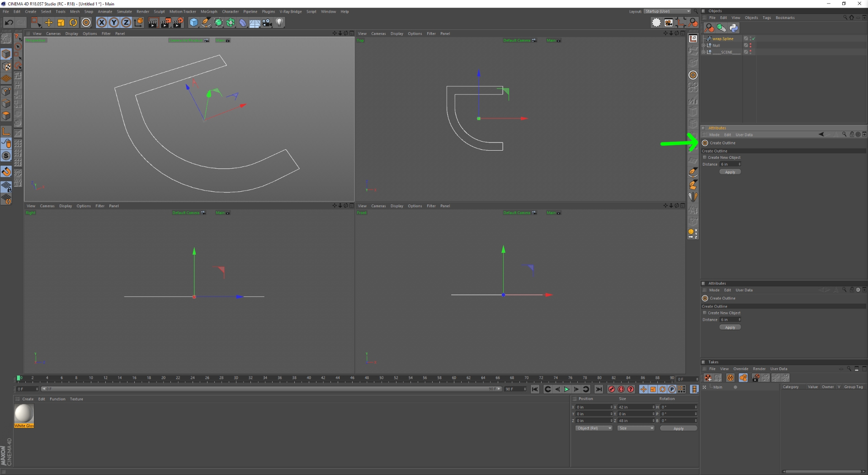Click the Takes panel horizontal scrollbar
This screenshot has width=868, height=475.
coord(823,471)
